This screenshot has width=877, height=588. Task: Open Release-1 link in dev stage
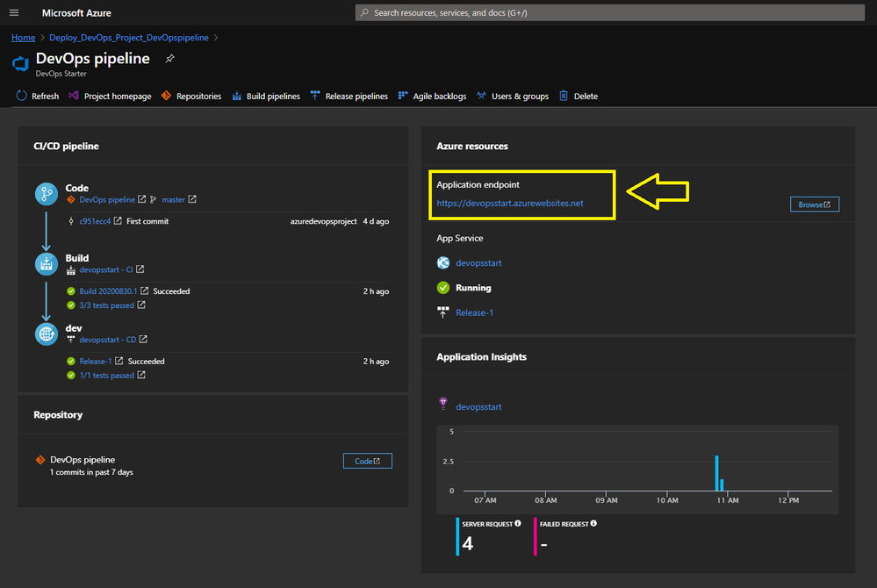click(x=95, y=362)
